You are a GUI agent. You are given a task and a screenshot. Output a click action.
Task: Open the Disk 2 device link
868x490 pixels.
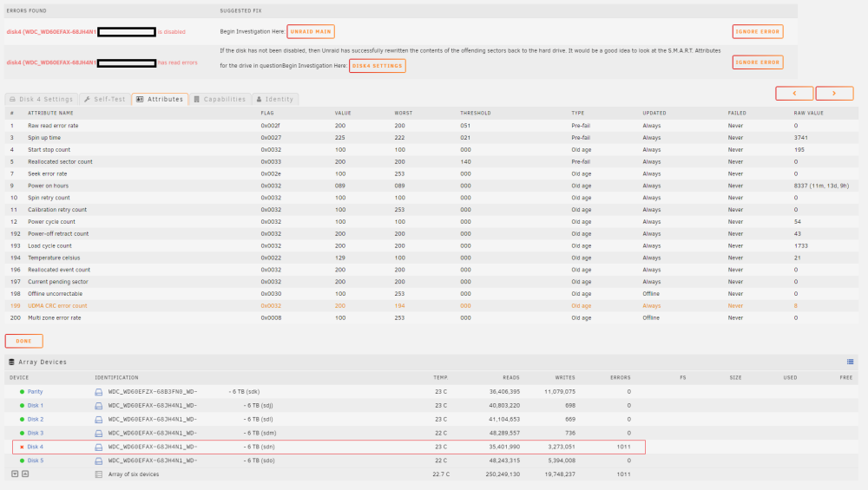tap(36, 419)
